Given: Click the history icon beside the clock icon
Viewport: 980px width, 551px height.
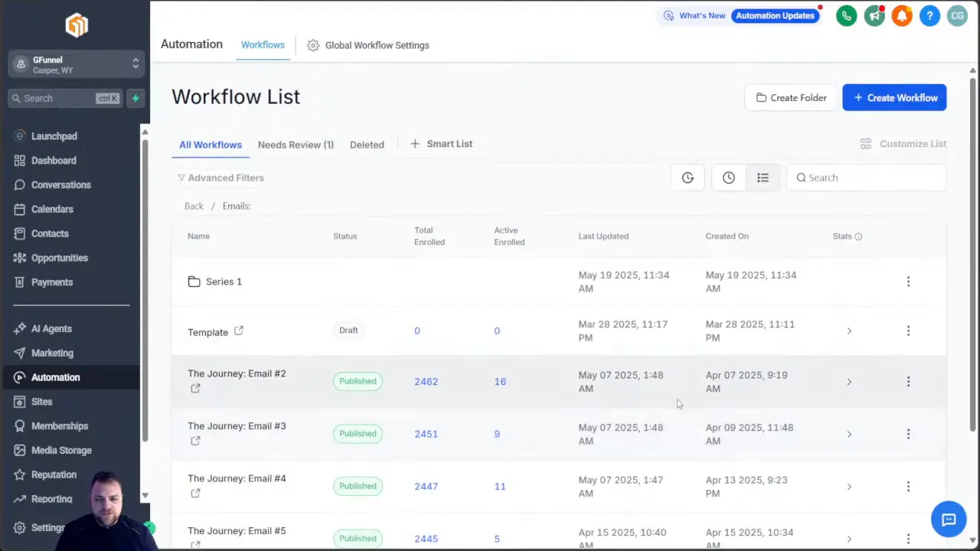Looking at the screenshot, I should pos(688,178).
